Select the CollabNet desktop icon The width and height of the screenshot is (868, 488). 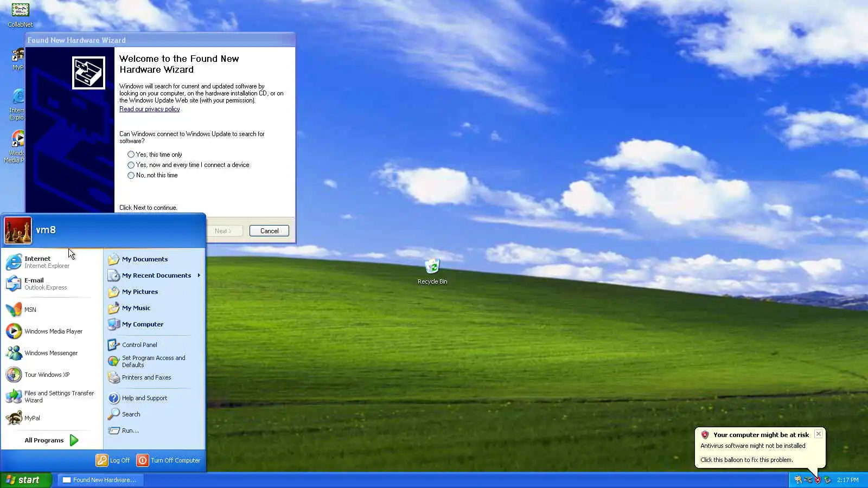tap(20, 15)
